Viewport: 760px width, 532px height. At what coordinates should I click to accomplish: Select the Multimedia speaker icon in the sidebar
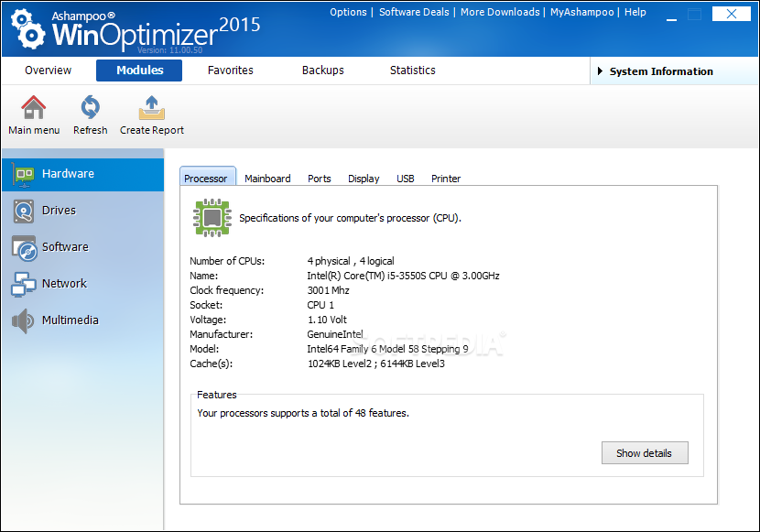[x=23, y=320]
